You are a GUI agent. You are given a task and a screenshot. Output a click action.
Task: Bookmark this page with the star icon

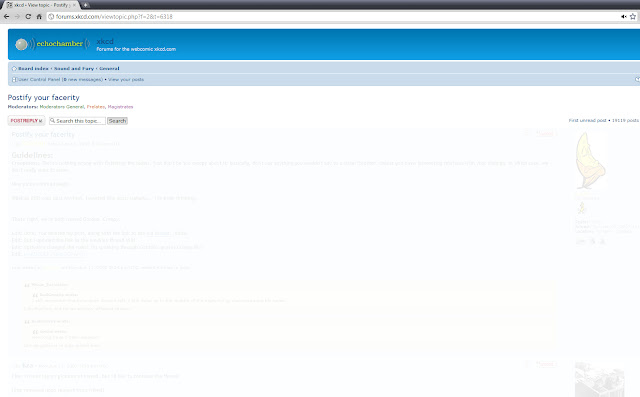pyautogui.click(x=633, y=17)
